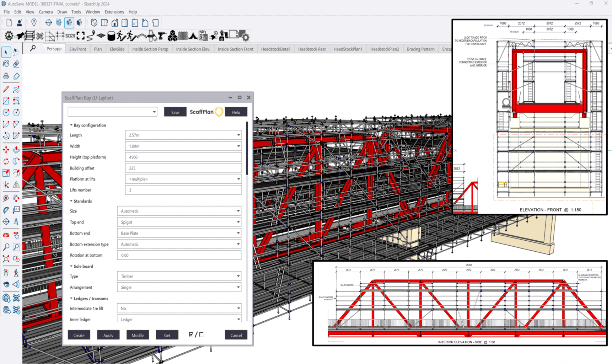
Task: Select the Rotate tool
Action: (6, 161)
